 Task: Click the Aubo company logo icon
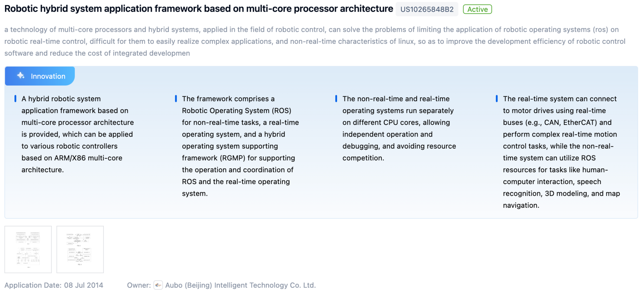(158, 285)
